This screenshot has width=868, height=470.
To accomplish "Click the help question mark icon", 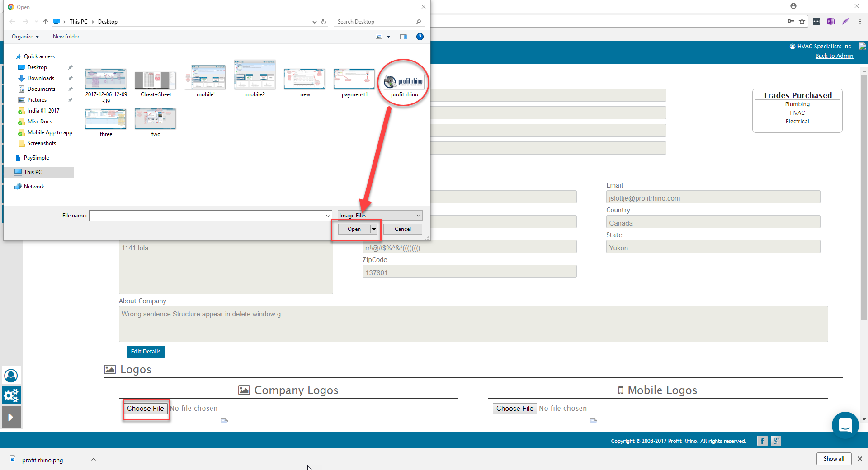I will (x=420, y=37).
